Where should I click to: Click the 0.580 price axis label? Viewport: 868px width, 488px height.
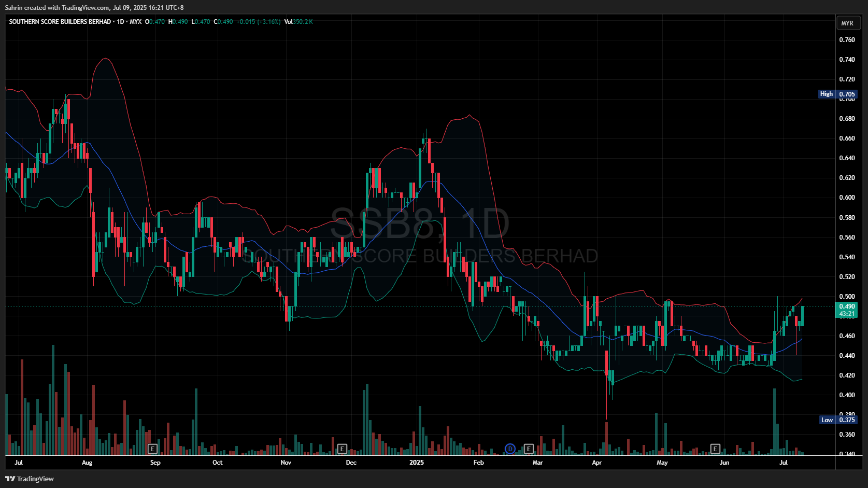(847, 218)
